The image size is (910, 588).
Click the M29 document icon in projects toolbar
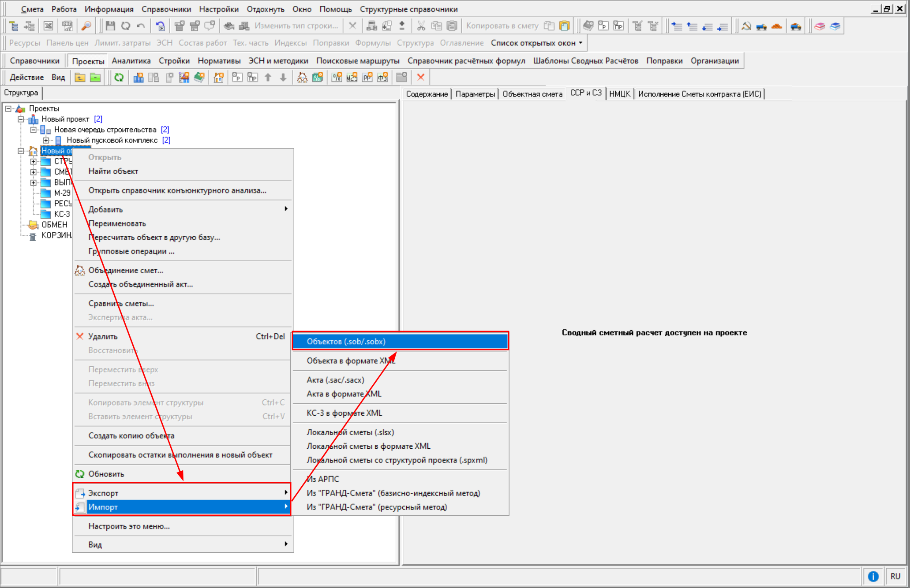tap(352, 78)
